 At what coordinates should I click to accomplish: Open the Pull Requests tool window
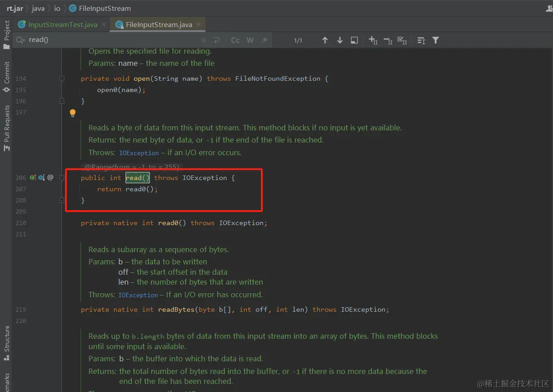click(6, 129)
